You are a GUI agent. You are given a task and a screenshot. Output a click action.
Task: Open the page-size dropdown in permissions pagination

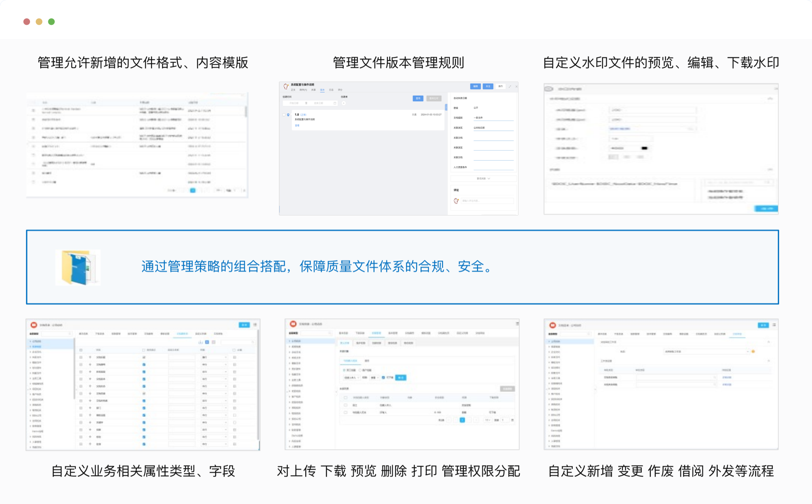point(488,420)
